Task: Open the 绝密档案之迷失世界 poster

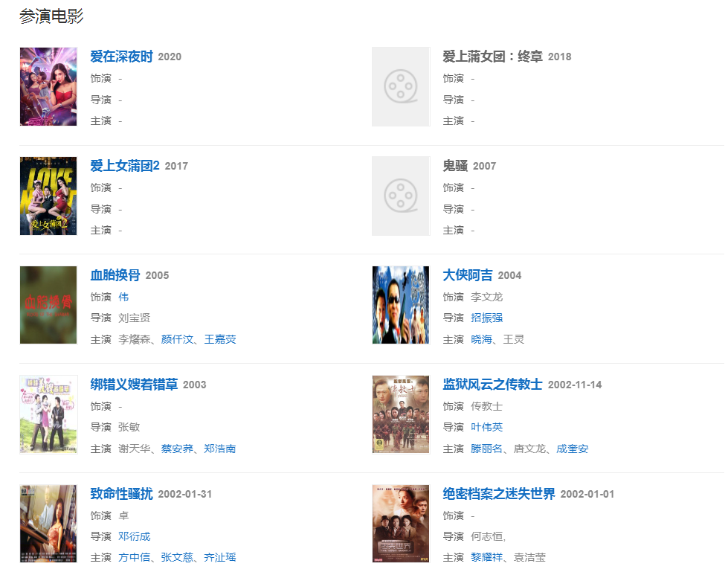Action: (x=401, y=524)
